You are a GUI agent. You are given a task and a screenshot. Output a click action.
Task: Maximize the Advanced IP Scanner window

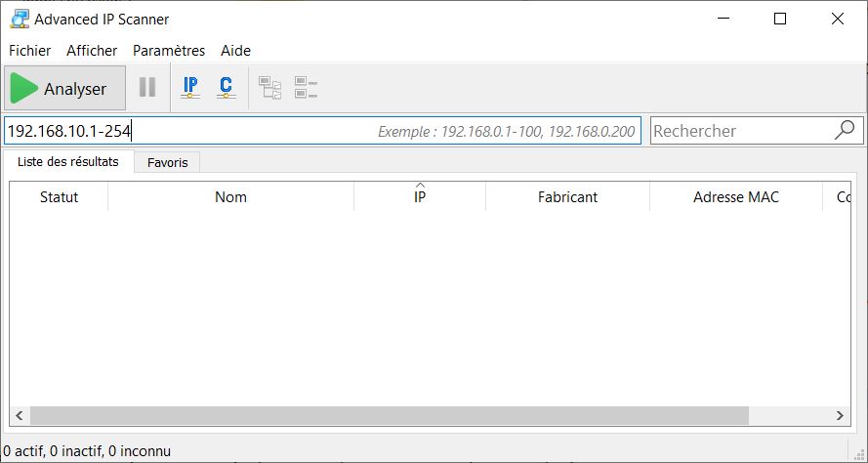779,19
